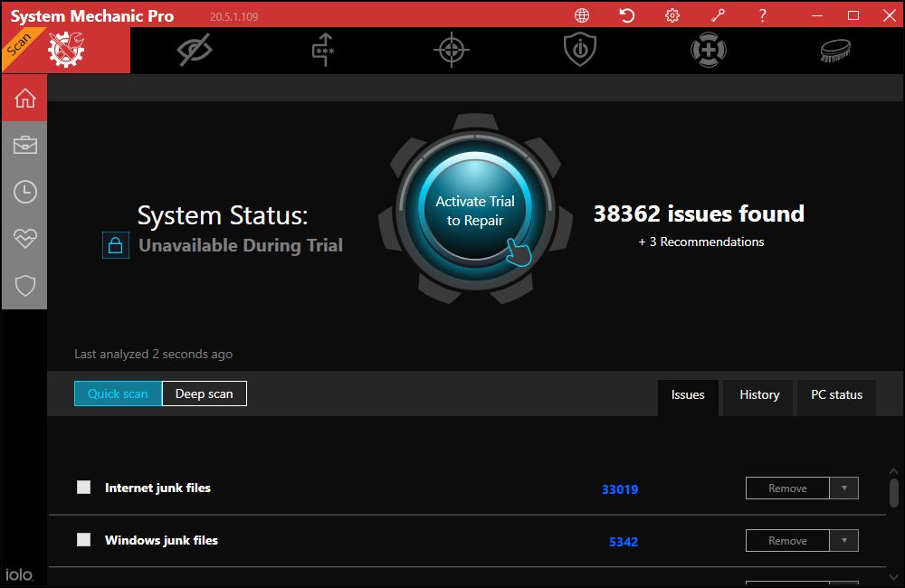Open the scrub brush drive cleaner
Screen dimensions: 905x588
(x=835, y=50)
